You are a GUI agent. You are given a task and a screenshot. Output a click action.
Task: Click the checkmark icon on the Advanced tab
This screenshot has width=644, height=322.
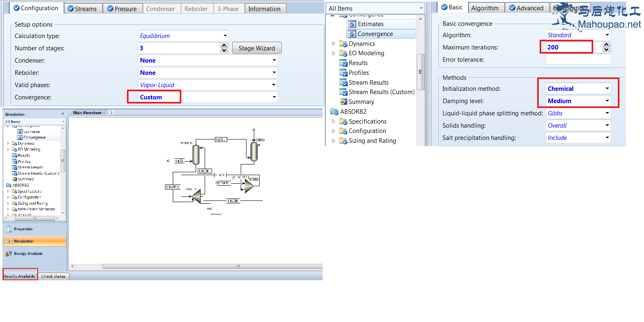512,8
